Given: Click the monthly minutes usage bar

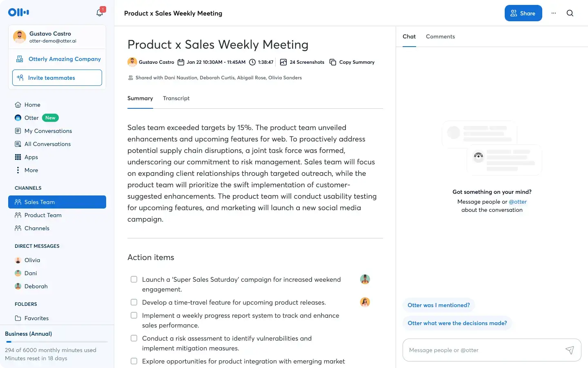Looking at the screenshot, I should 56,341.
